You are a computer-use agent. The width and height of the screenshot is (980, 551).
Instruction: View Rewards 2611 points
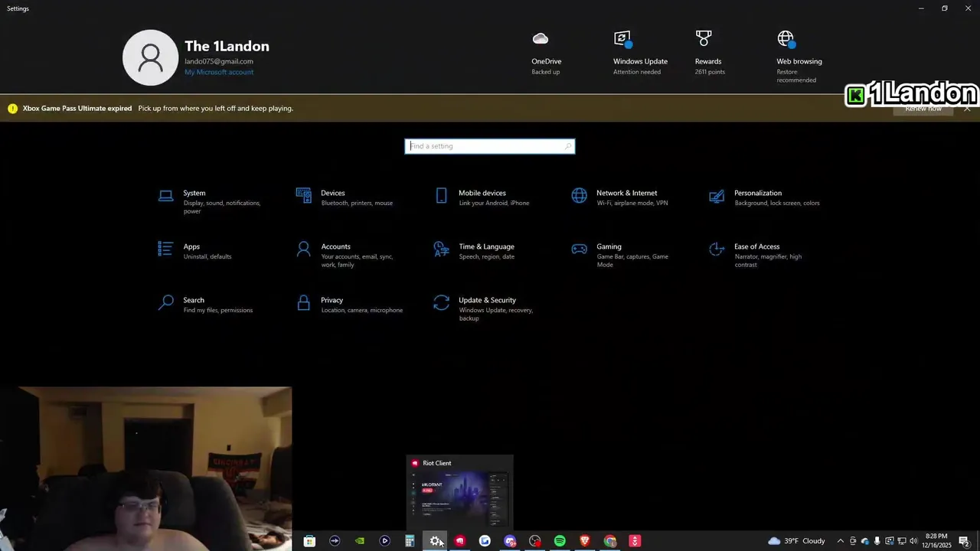click(x=709, y=54)
